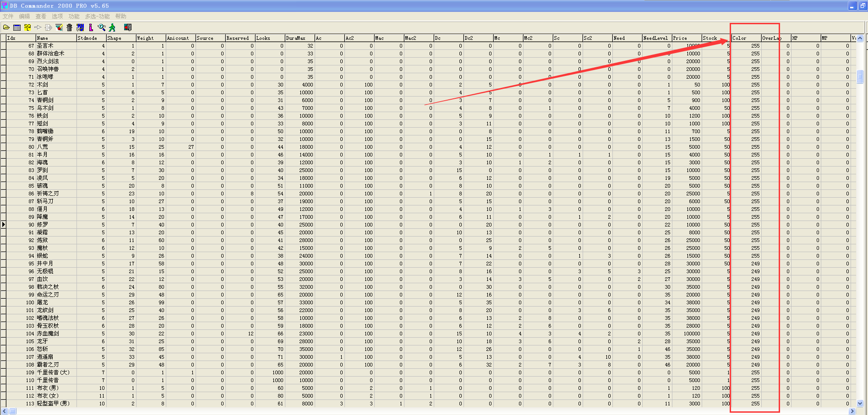Screen dimensions: 868x415
Task: Open the 文件 menu
Action: point(8,16)
